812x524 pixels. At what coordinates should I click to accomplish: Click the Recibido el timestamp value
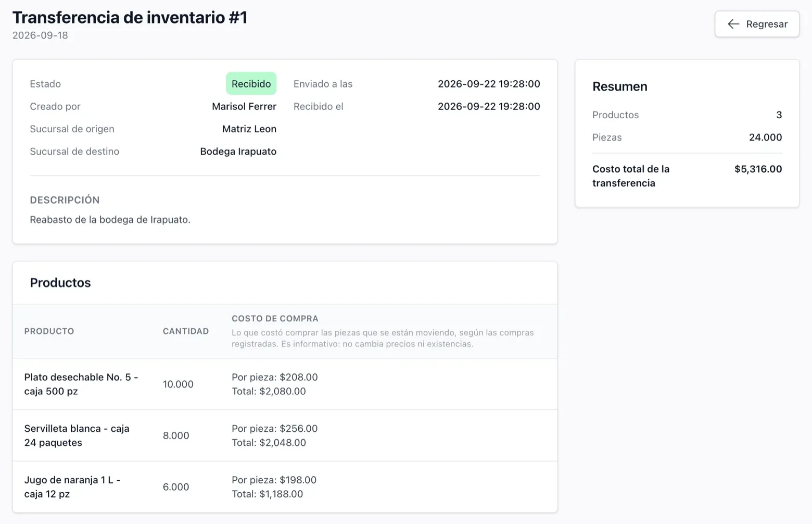click(489, 106)
